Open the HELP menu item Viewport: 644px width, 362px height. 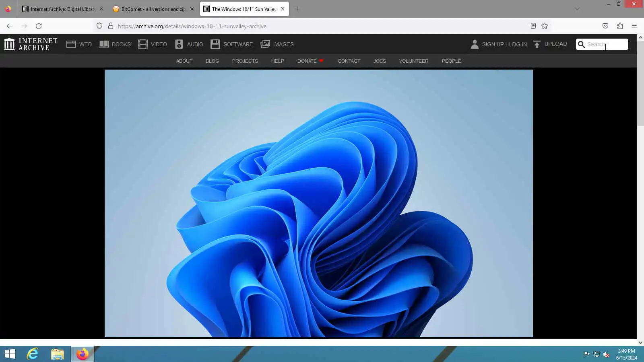tap(278, 61)
